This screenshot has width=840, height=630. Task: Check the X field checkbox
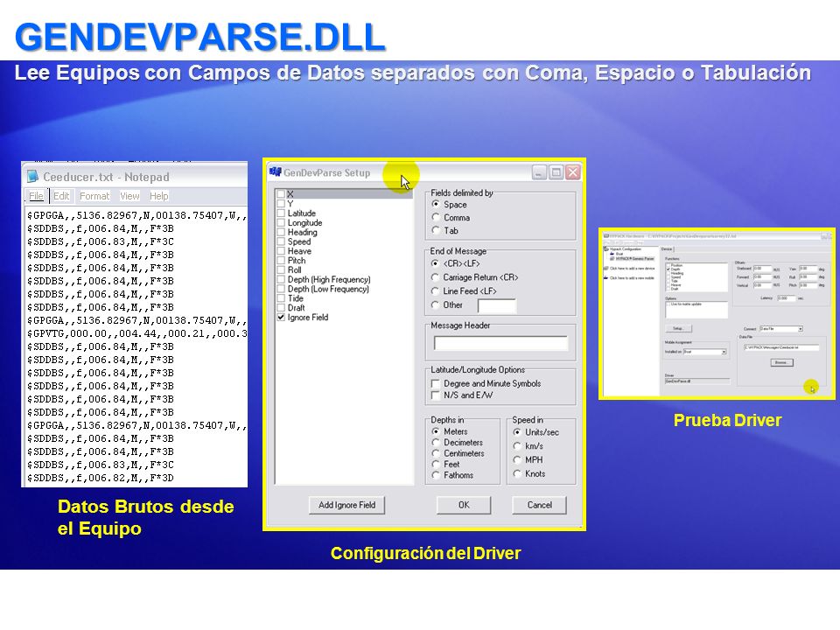pyautogui.click(x=281, y=194)
